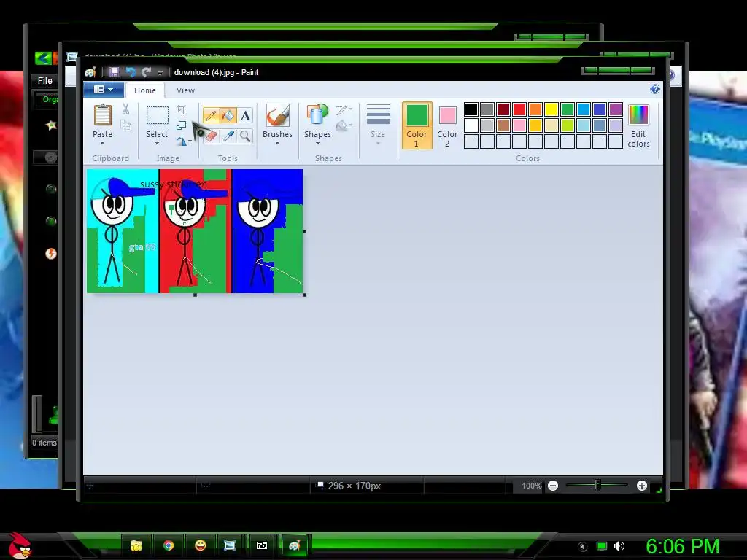Open the File menu in background window
747x560 pixels.
(x=44, y=81)
